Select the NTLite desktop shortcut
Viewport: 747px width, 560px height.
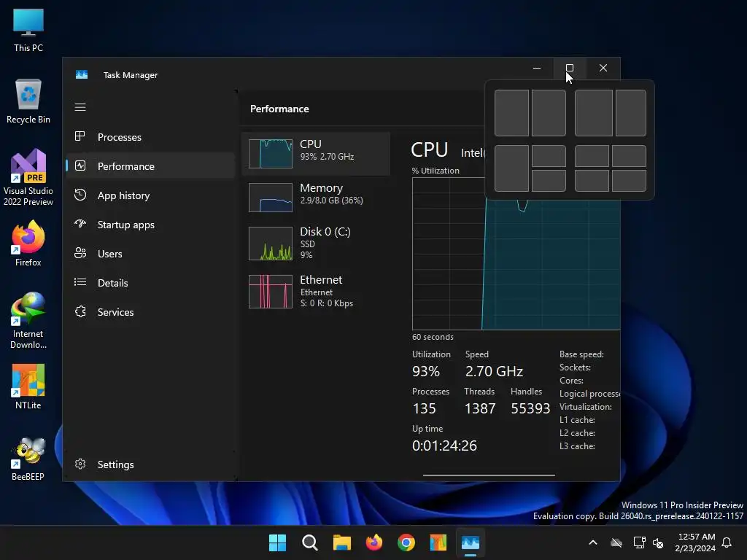[28, 386]
